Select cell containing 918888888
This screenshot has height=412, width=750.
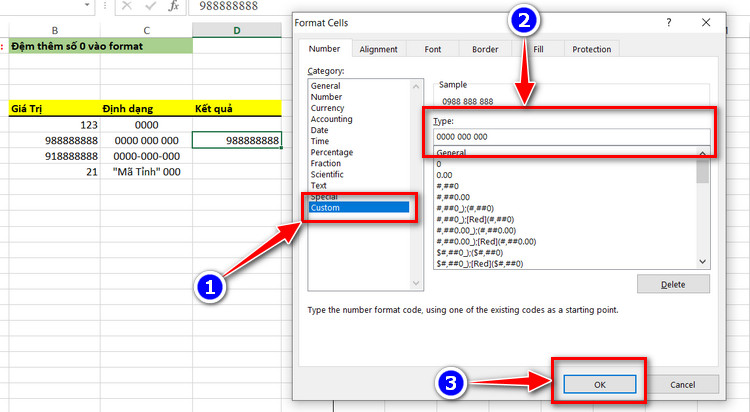[55, 156]
